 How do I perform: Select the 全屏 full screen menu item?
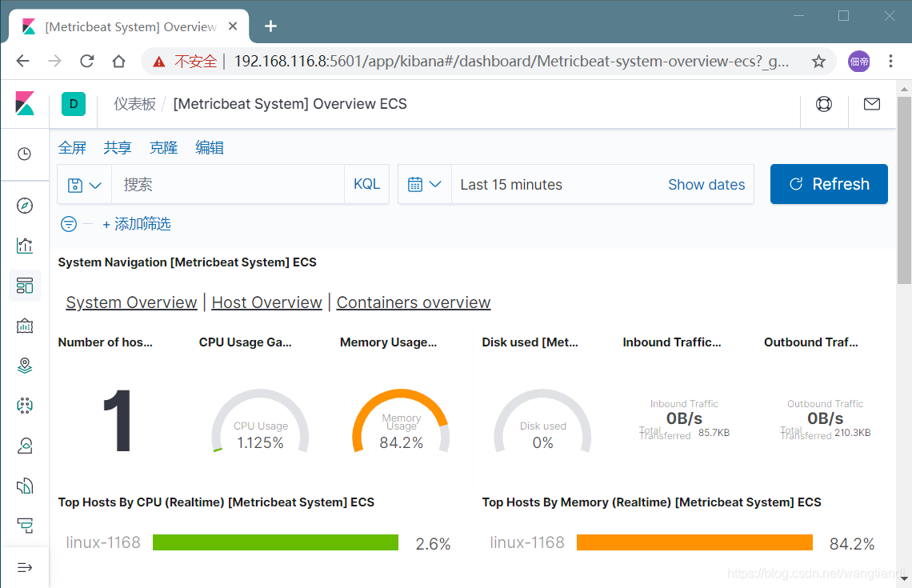click(72, 148)
